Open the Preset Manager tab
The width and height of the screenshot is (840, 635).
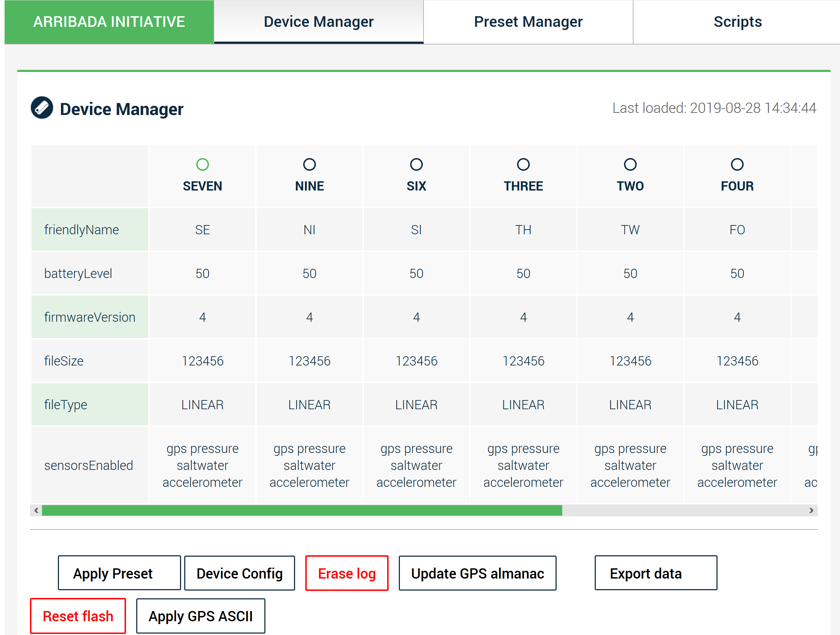click(528, 22)
